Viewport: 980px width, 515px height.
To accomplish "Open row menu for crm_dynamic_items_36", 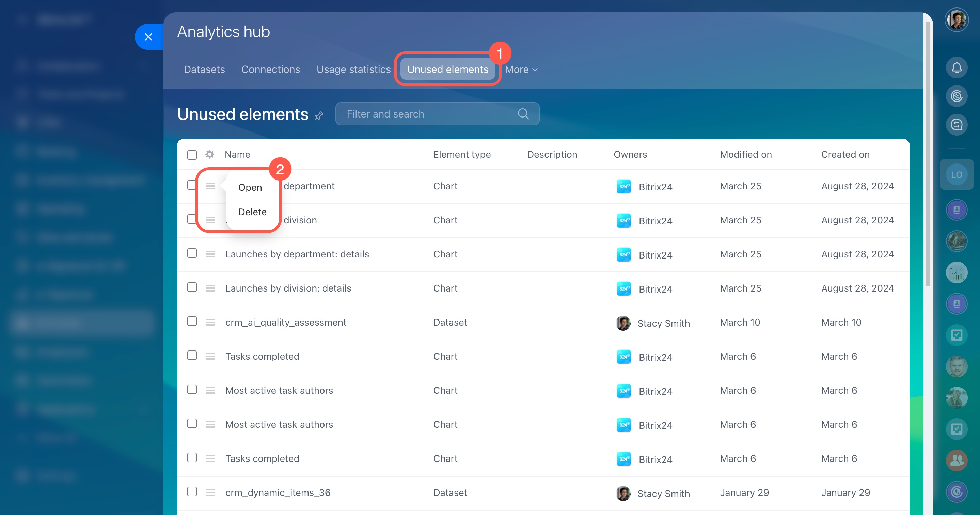I will [210, 493].
